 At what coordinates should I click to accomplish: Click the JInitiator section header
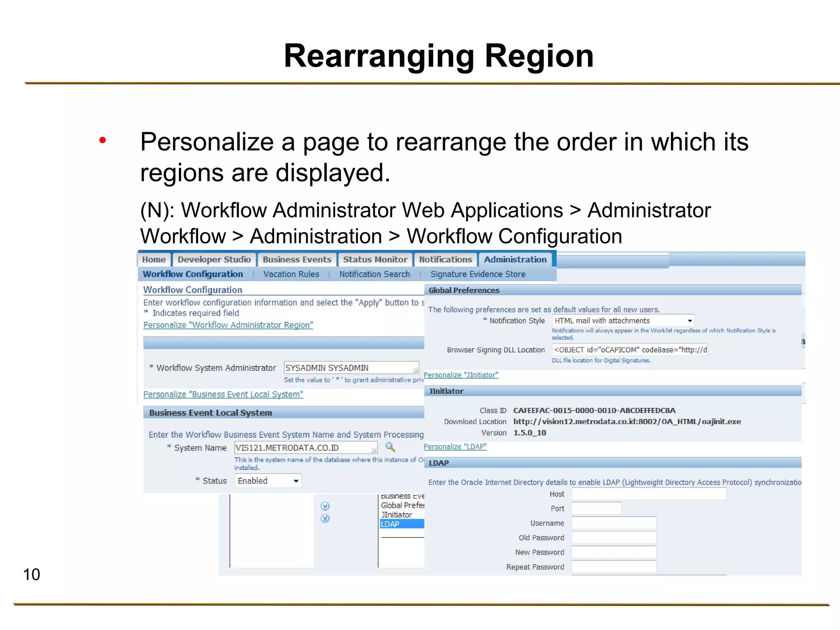tap(613, 391)
